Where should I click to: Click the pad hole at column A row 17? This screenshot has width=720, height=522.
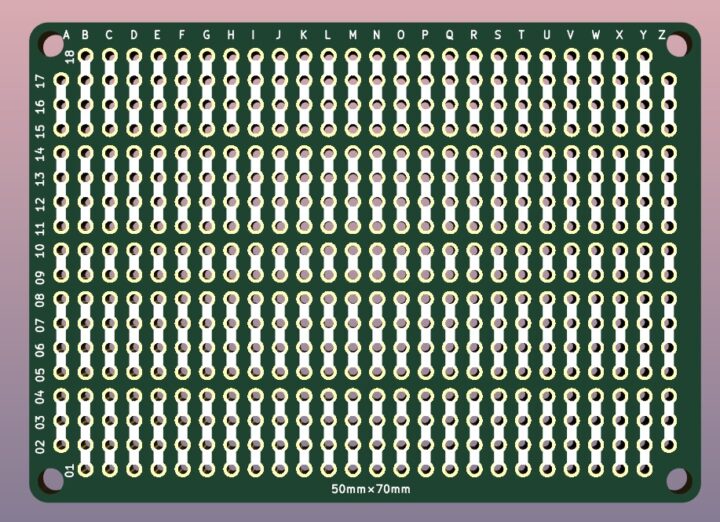coord(61,81)
